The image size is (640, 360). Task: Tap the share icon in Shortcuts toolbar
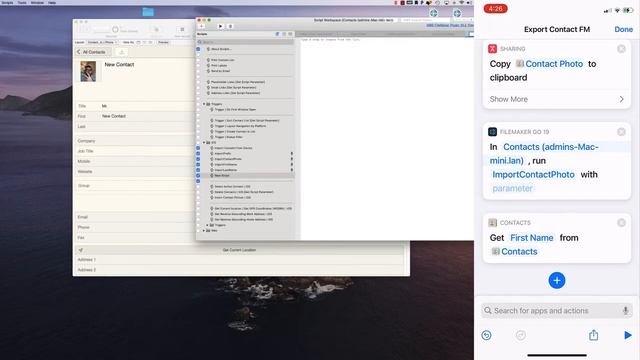tap(593, 335)
